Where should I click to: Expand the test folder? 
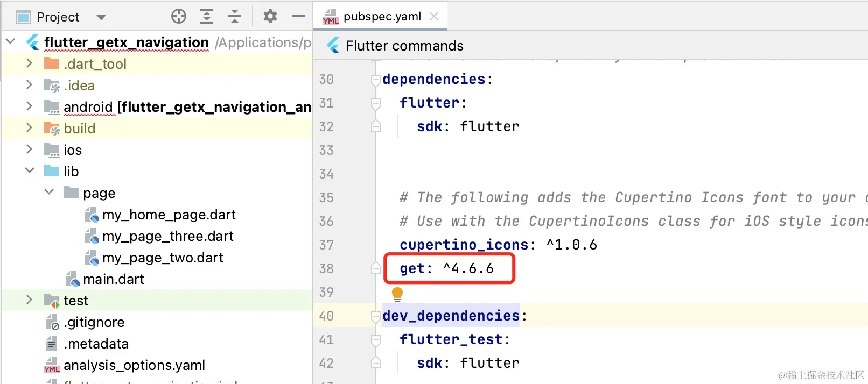click(x=30, y=300)
